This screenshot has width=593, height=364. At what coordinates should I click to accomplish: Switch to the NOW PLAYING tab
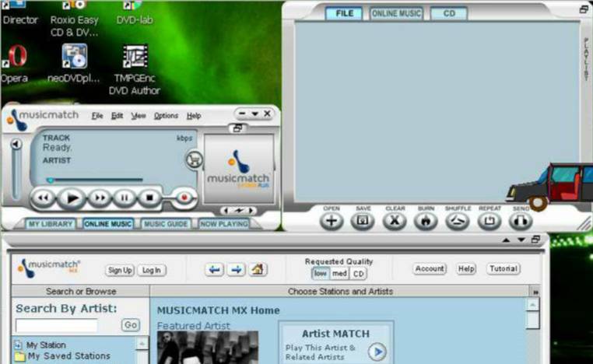point(224,224)
